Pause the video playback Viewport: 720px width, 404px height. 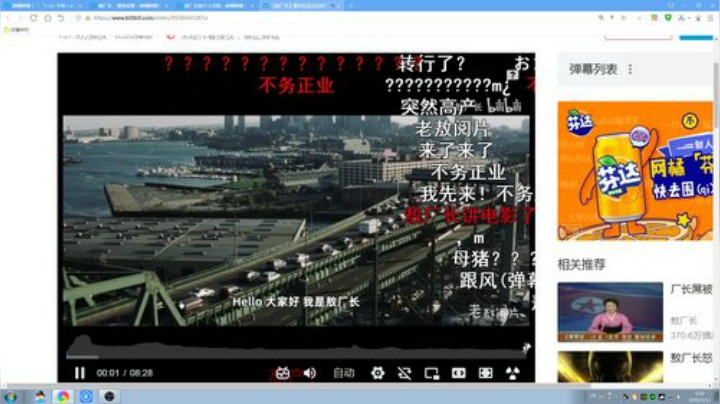(80, 373)
